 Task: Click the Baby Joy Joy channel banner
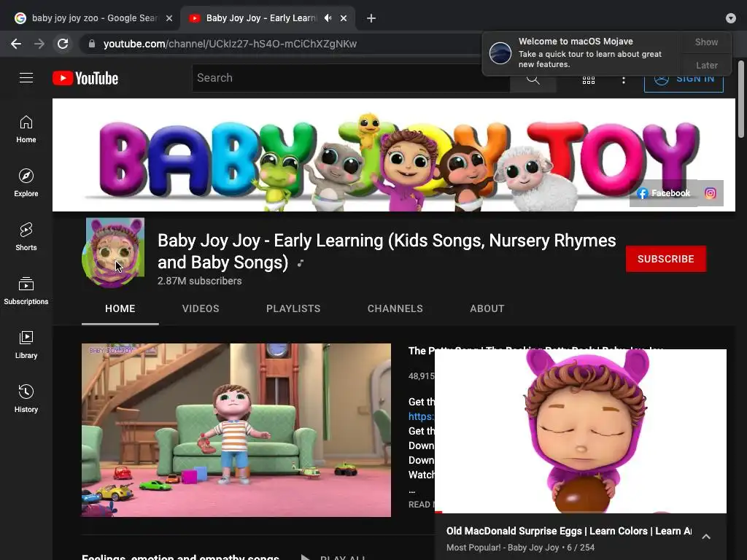pos(393,155)
